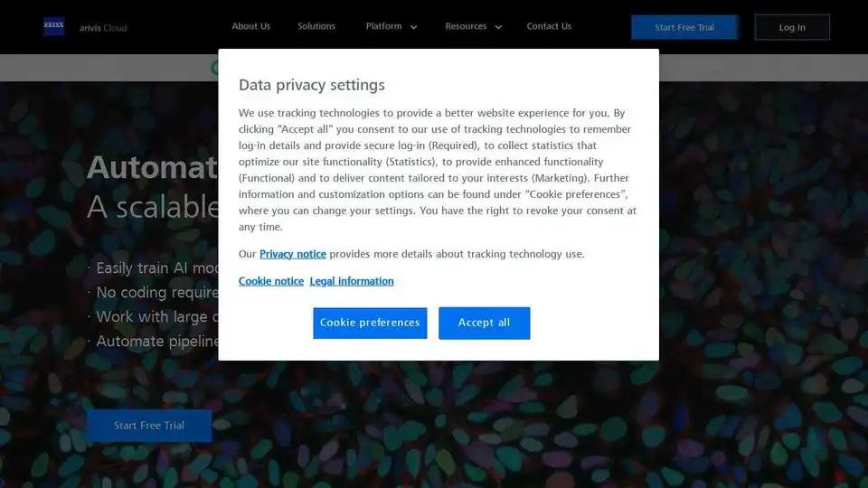Expand the Resources dropdown chevron
The width and height of the screenshot is (868, 488).
498,27
